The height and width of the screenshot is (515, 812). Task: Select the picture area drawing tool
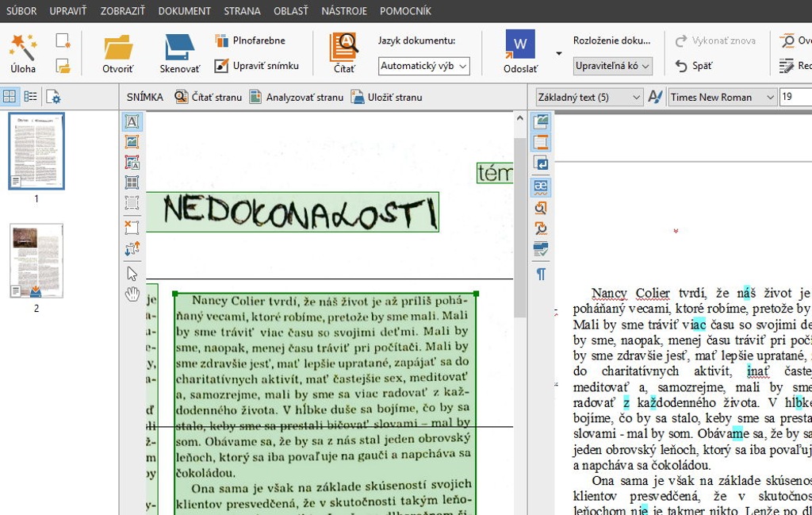click(132, 142)
